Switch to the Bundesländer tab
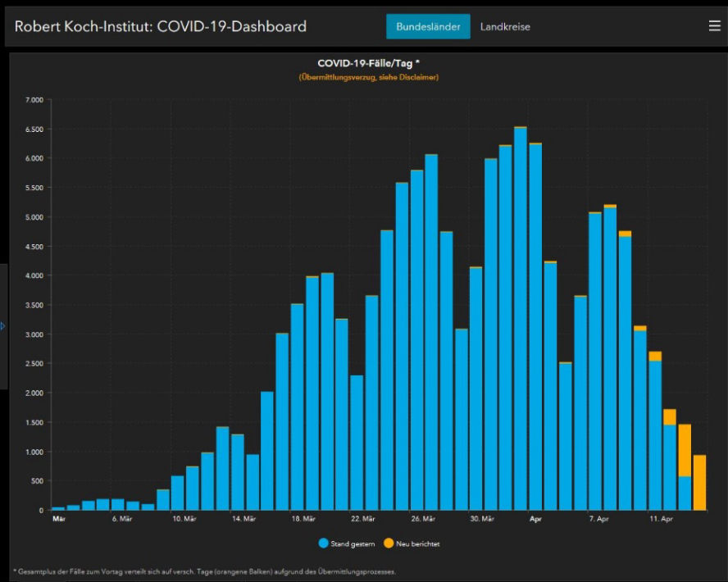 [428, 26]
